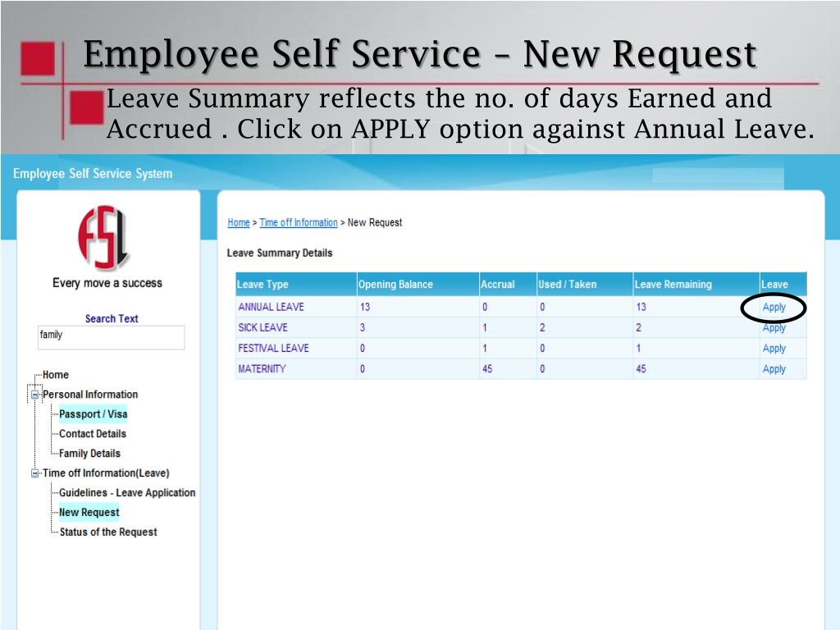
Task: Open Guidelines - Leave Application
Action: 127,492
